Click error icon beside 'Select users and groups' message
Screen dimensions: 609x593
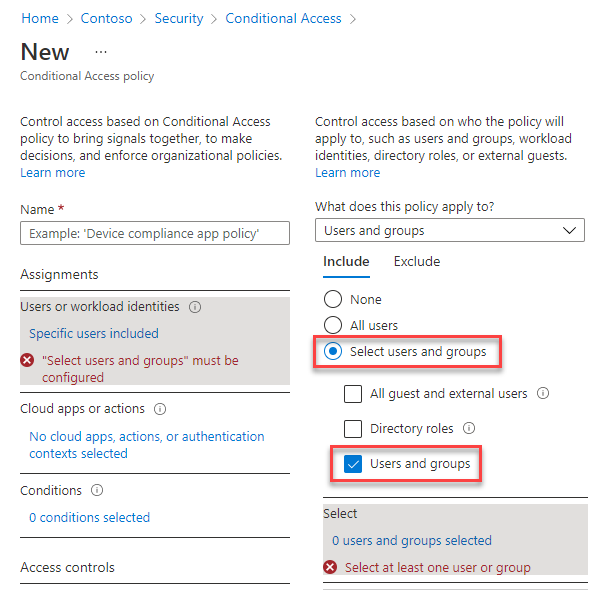28,361
